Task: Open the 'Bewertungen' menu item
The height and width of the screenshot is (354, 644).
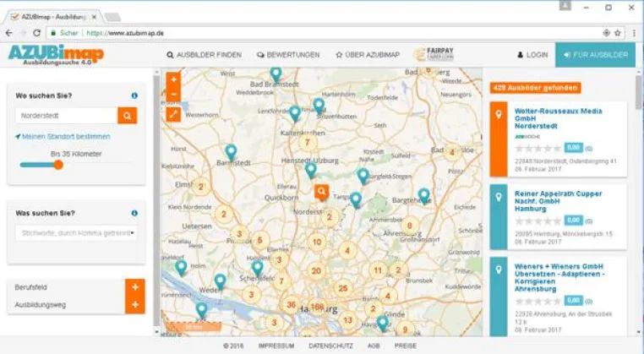Action: pyautogui.click(x=288, y=55)
